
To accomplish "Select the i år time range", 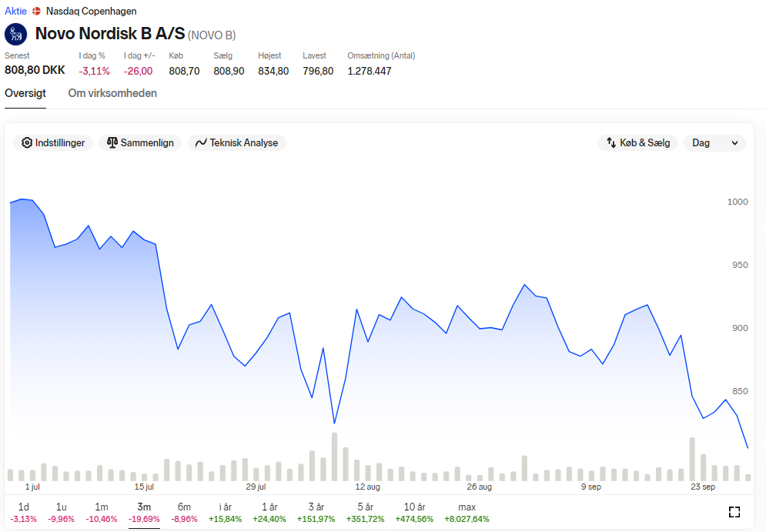I will pyautogui.click(x=226, y=513).
